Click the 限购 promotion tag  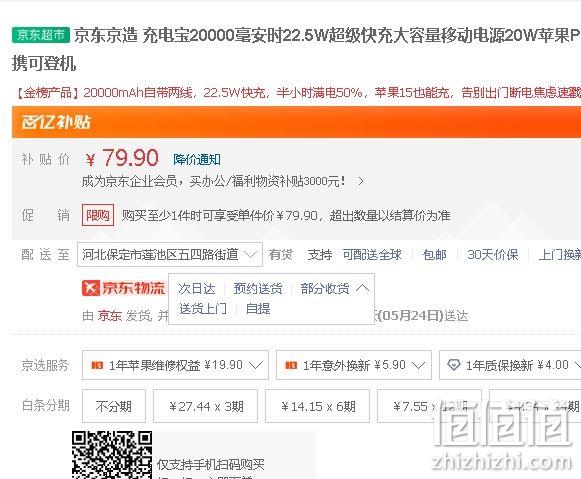coord(98,215)
